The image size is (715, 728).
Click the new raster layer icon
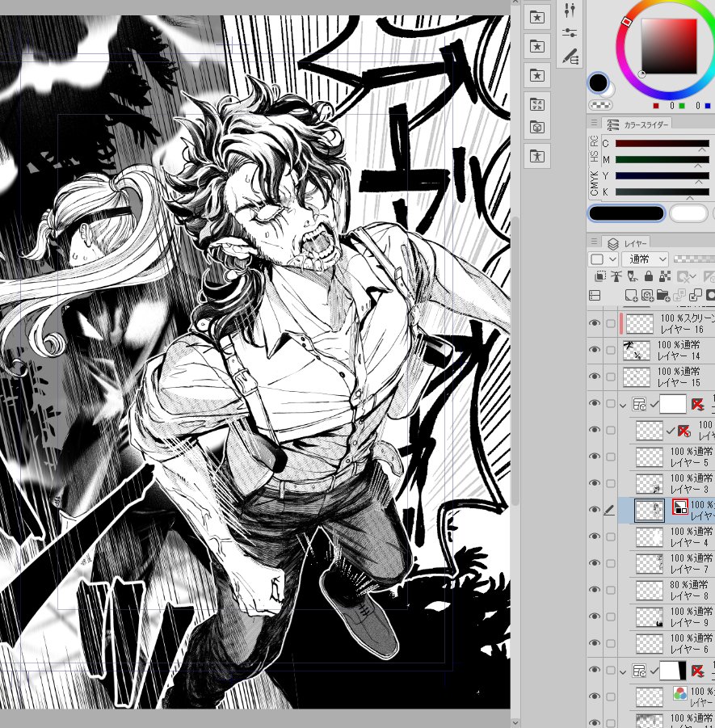[x=631, y=296]
